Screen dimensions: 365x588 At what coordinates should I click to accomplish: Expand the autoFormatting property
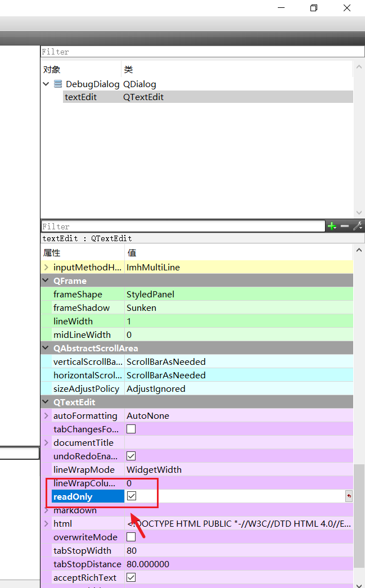[46, 416]
